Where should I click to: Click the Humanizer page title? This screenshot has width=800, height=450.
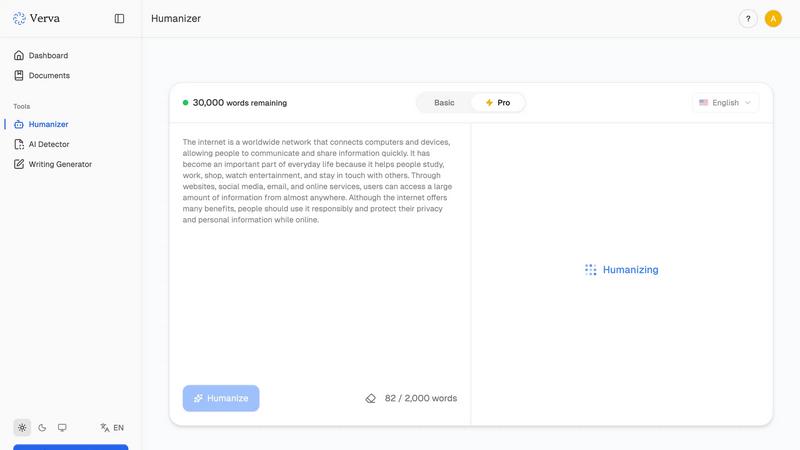click(176, 18)
